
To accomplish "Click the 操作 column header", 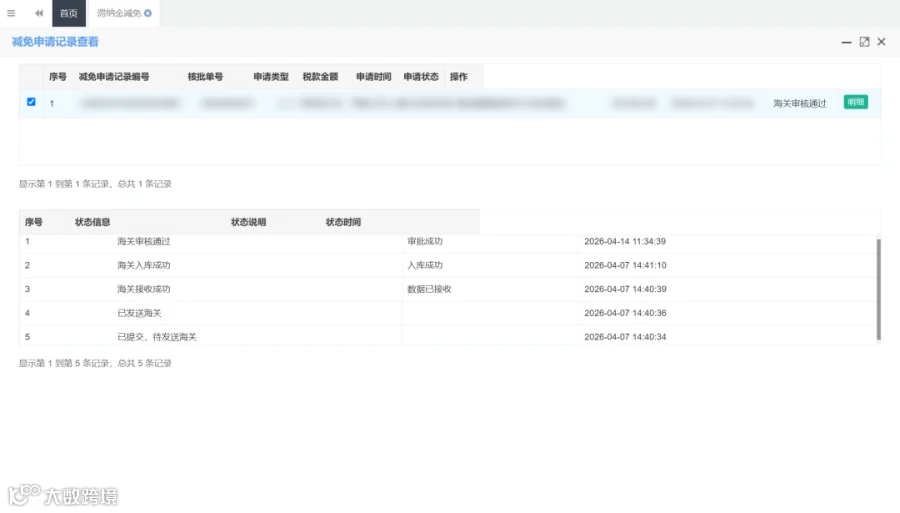I will click(x=459, y=77).
